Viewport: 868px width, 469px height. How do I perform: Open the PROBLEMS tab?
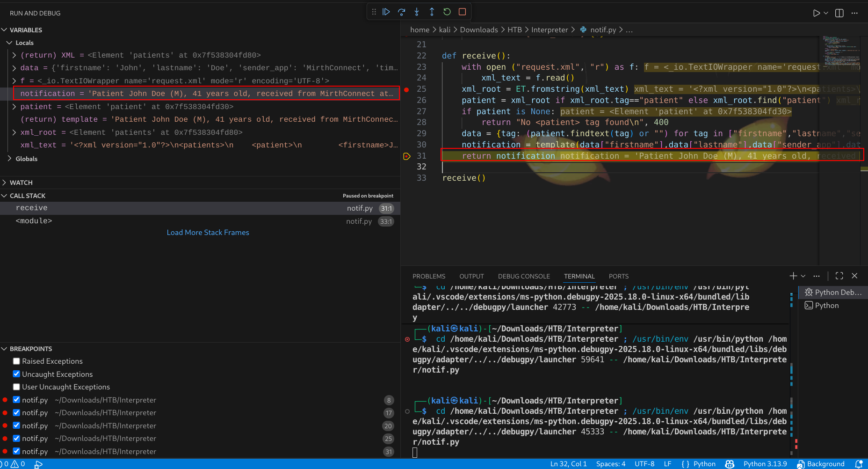pyautogui.click(x=428, y=276)
